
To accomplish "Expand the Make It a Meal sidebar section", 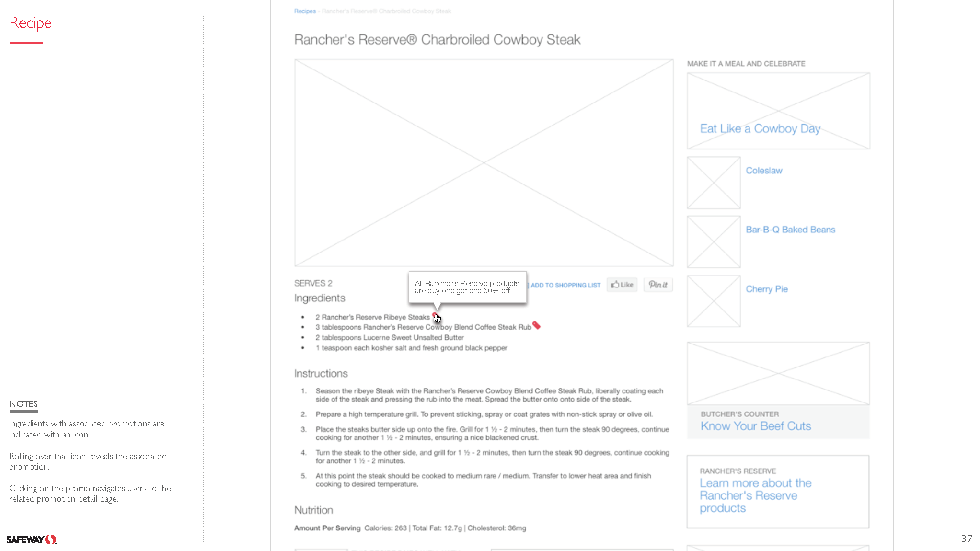I will (746, 63).
